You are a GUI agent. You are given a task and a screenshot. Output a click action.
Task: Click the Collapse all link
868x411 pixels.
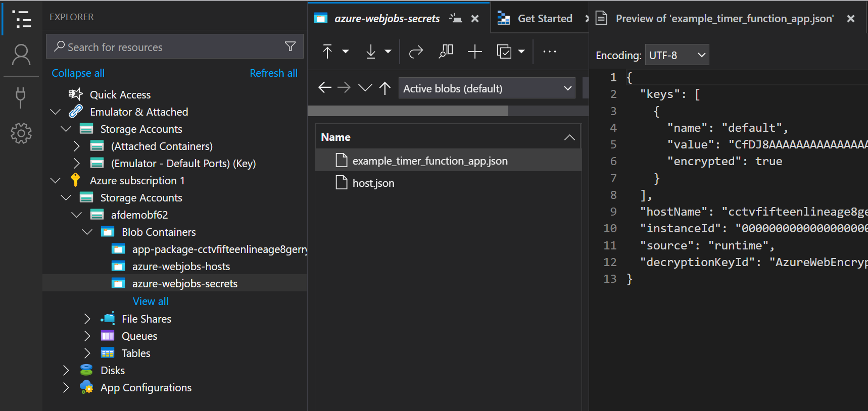(78, 73)
